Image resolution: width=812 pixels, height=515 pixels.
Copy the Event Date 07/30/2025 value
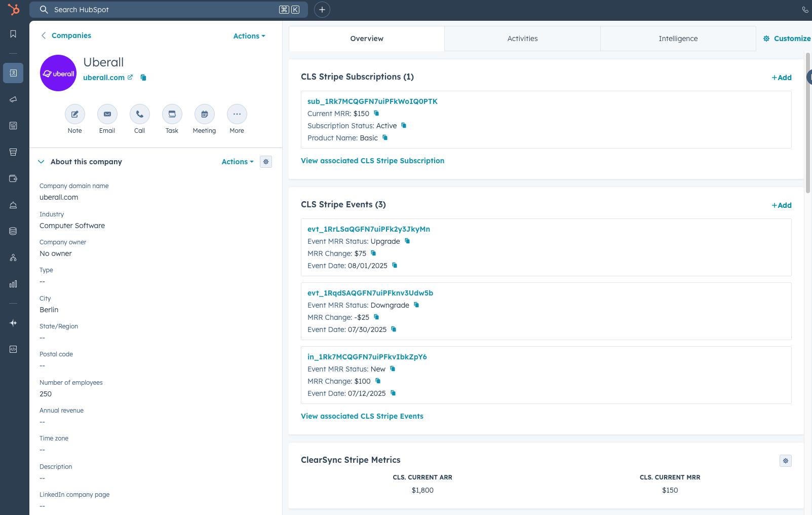[x=394, y=329]
